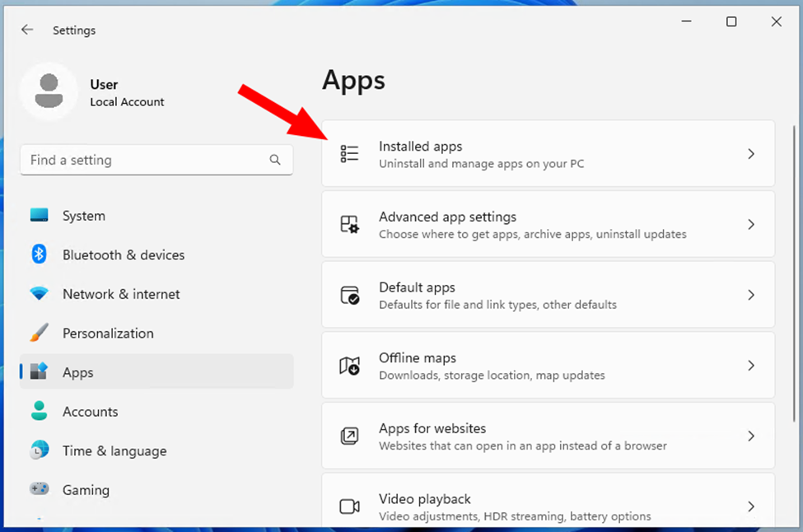Click the back arrow in Settings header

coord(27,30)
